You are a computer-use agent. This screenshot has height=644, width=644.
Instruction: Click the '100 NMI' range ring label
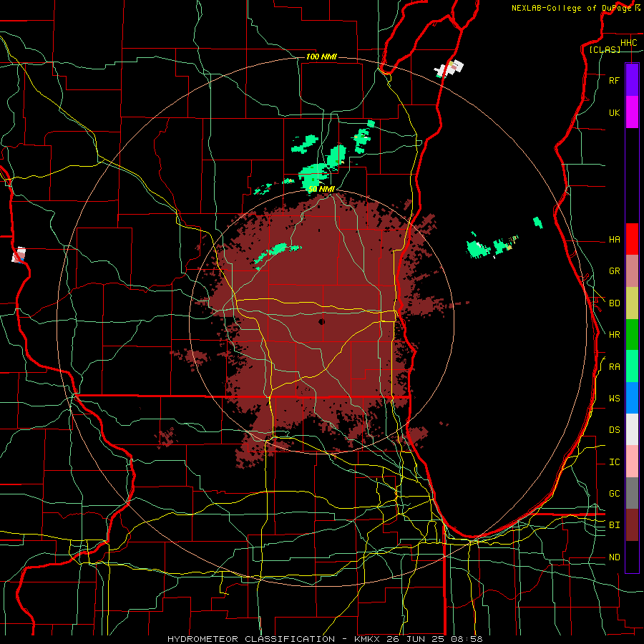tap(321, 57)
